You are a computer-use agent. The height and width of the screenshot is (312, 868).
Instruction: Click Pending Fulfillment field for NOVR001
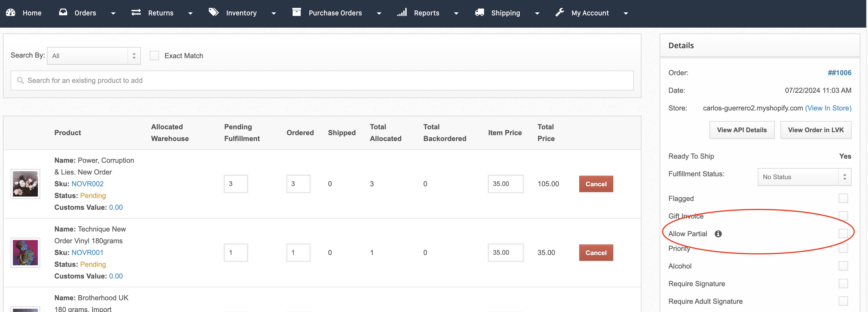tap(236, 253)
